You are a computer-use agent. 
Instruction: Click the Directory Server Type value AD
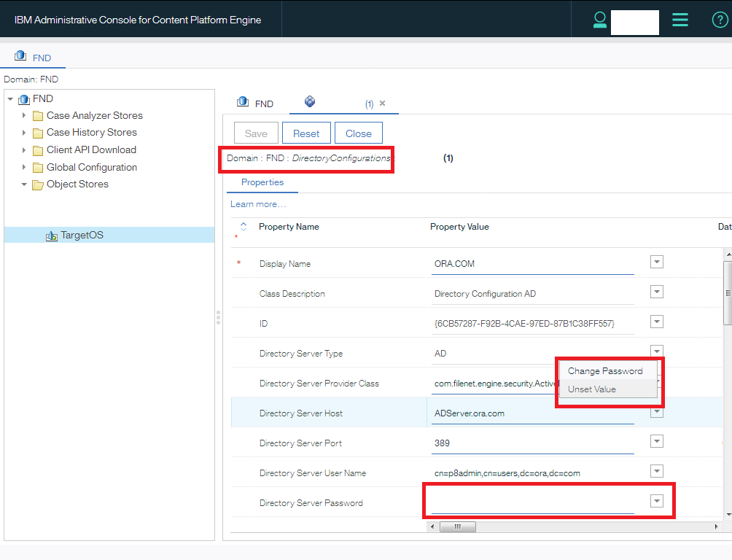(440, 354)
